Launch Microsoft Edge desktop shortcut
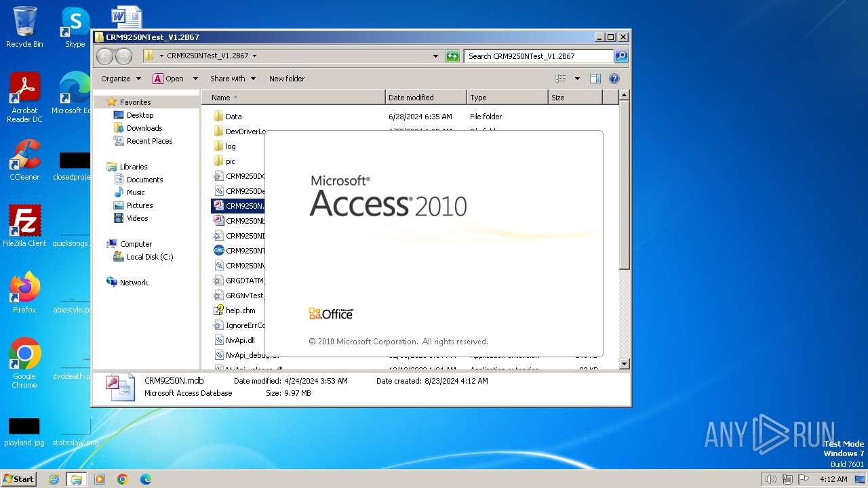868x488 pixels. point(73,94)
